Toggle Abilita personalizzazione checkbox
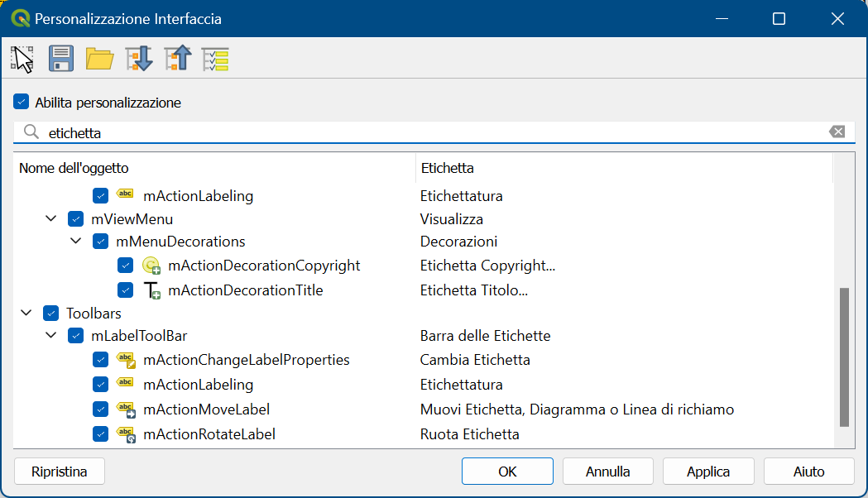868x498 pixels. pyautogui.click(x=21, y=102)
